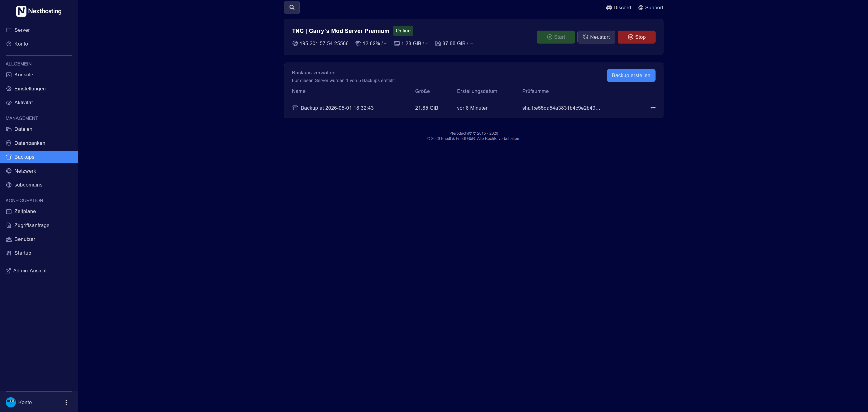The width and height of the screenshot is (868, 412).
Task: Click the subdomains globe icon
Action: tap(9, 185)
